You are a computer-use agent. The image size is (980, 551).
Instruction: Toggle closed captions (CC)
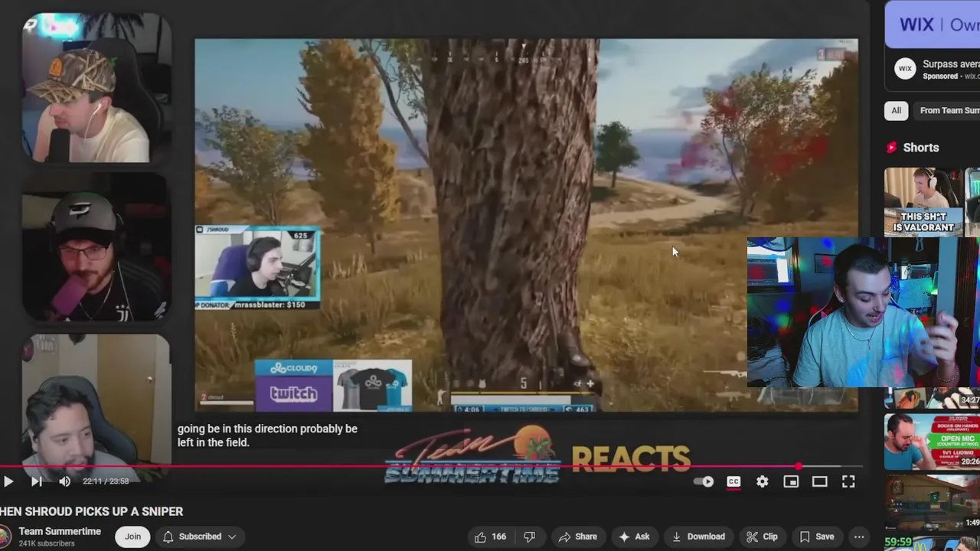pyautogui.click(x=733, y=481)
